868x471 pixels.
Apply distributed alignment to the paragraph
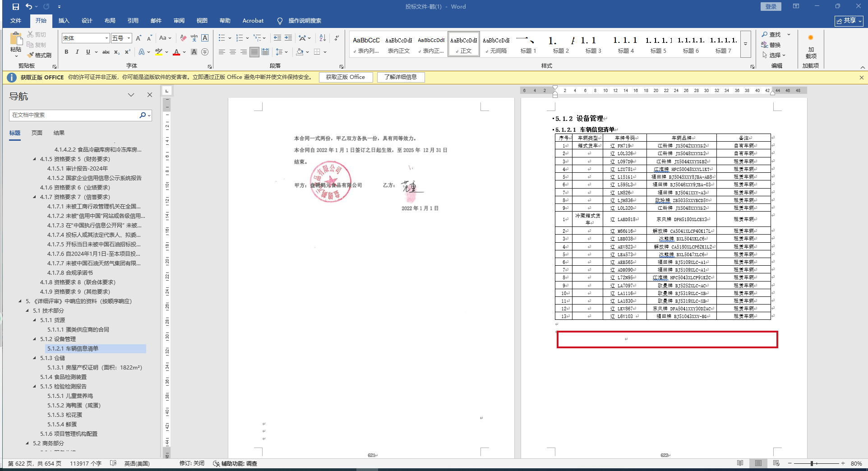tap(265, 52)
